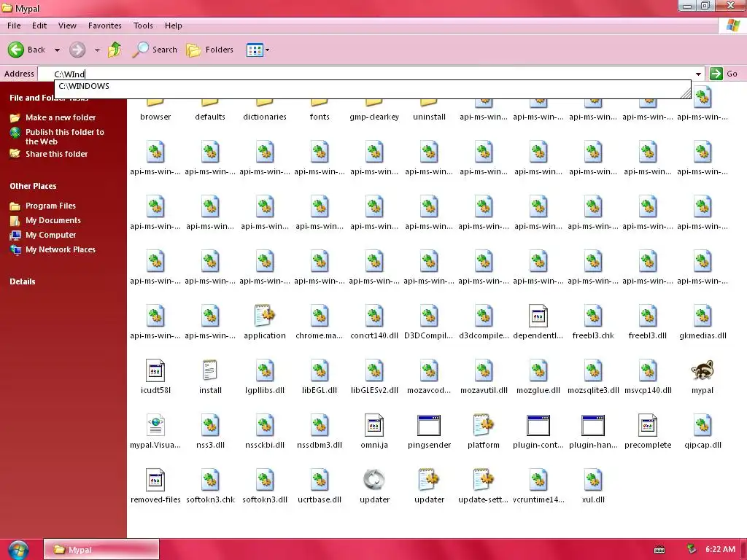The width and height of the screenshot is (747, 560).
Task: Expand the Address bar dropdown arrow
Action: pos(698,74)
